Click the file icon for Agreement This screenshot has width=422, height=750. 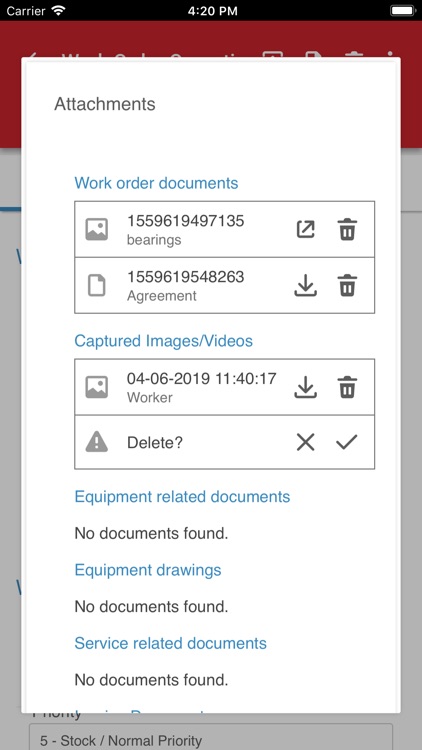click(x=97, y=286)
